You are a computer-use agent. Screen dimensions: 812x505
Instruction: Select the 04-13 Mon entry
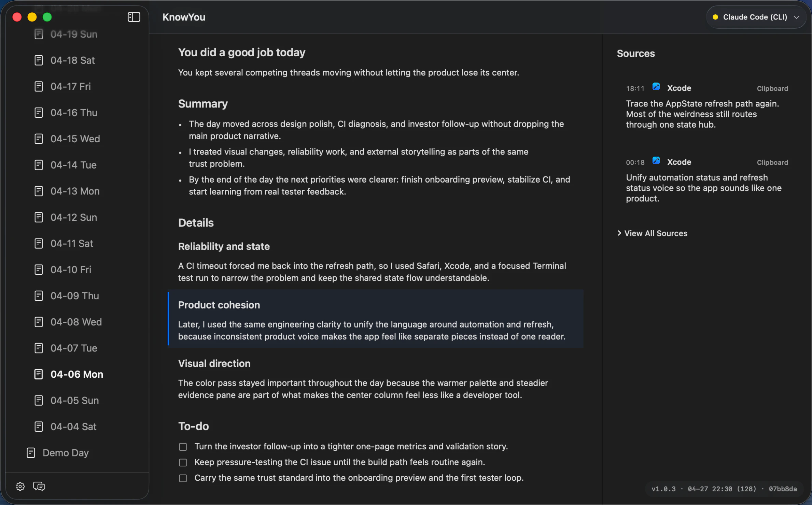[75, 191]
